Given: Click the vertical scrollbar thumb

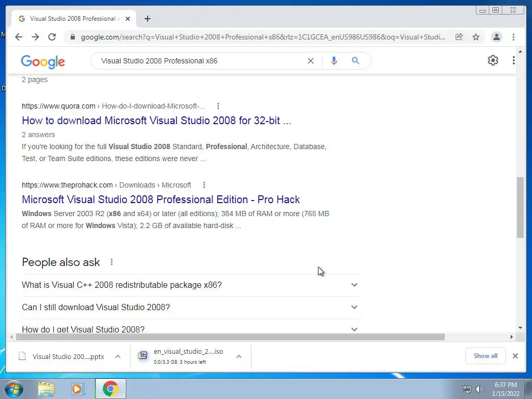Looking at the screenshot, I should (520, 207).
